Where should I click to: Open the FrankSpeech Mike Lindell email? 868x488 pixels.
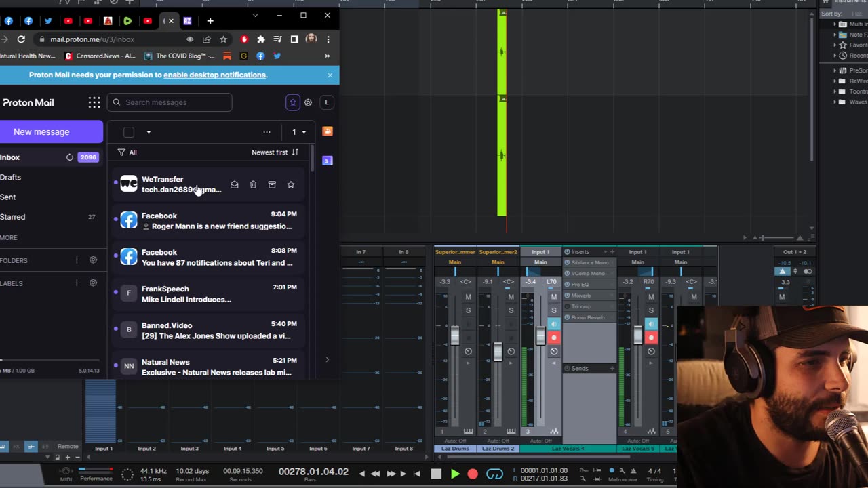[208, 294]
